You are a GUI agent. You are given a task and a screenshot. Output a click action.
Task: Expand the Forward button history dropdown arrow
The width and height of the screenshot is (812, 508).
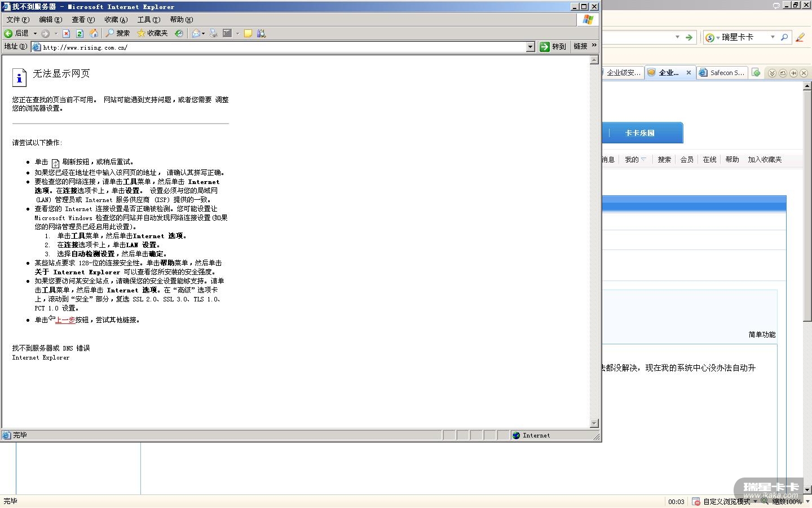[56, 33]
